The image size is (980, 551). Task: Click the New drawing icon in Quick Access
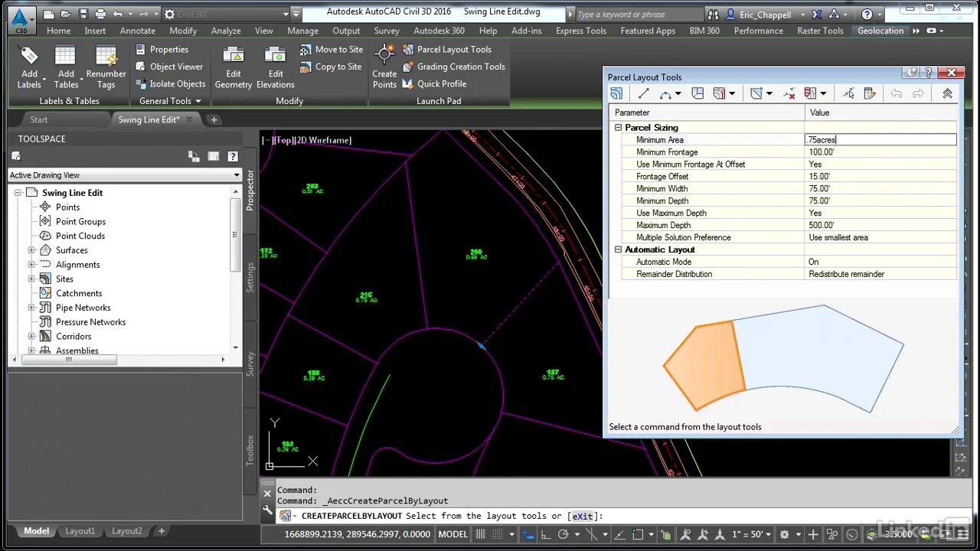coord(49,14)
